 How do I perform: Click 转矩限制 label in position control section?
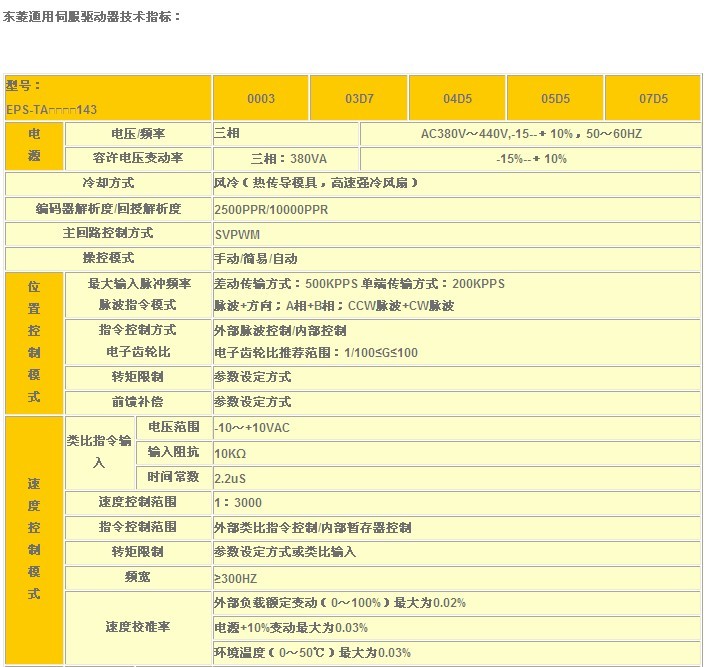tap(138, 377)
